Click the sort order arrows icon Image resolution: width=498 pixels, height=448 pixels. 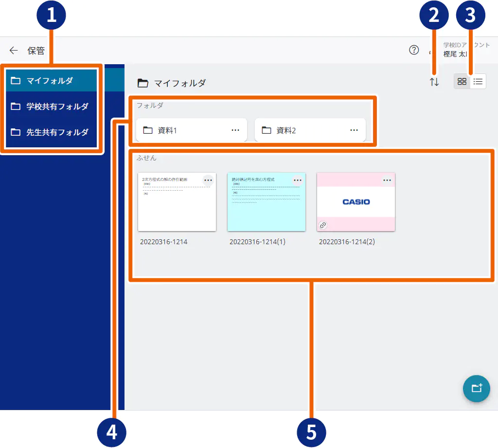coord(434,82)
